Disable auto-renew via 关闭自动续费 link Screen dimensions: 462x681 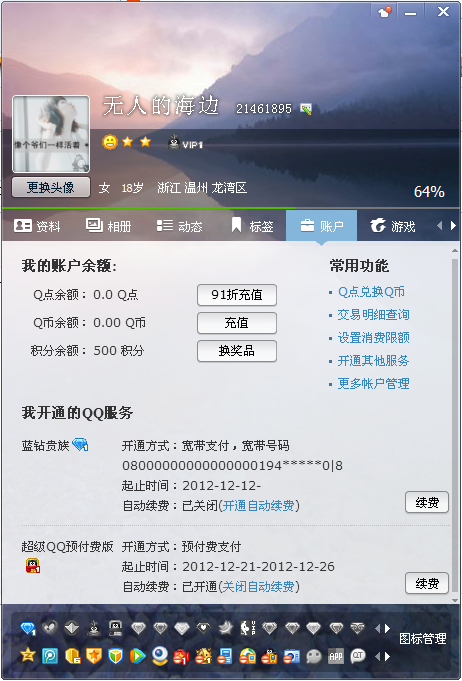pos(258,587)
